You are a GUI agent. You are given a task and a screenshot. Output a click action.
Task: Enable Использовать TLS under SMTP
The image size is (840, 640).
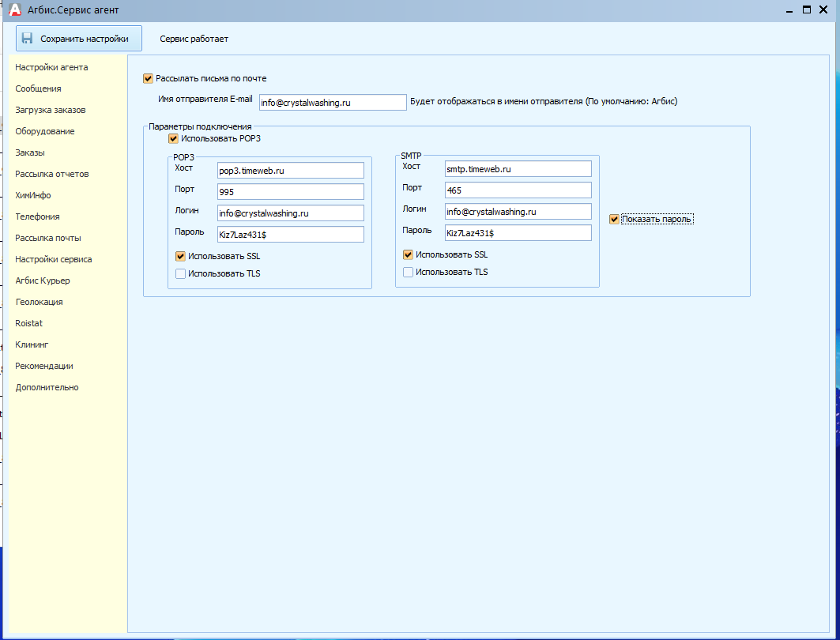click(x=409, y=272)
